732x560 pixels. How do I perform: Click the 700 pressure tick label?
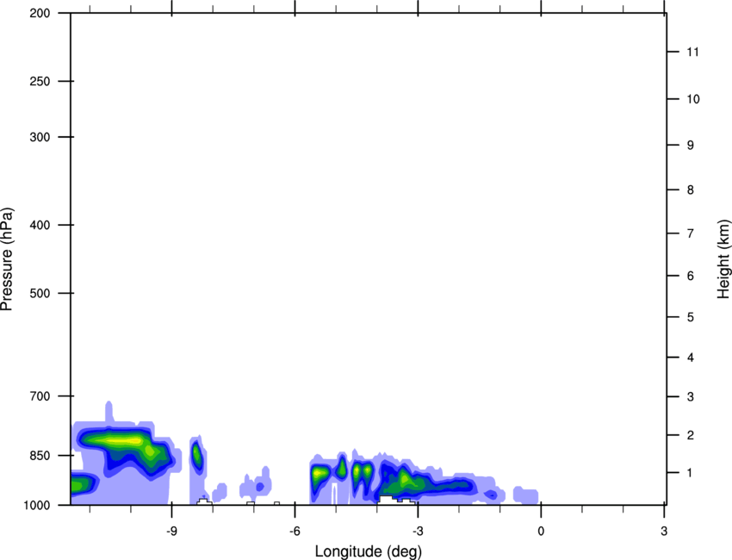[40, 396]
